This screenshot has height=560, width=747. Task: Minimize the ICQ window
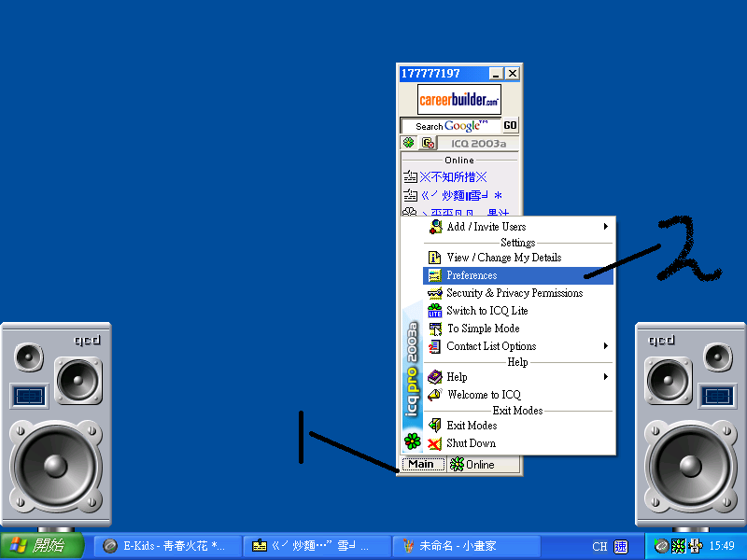click(x=496, y=74)
